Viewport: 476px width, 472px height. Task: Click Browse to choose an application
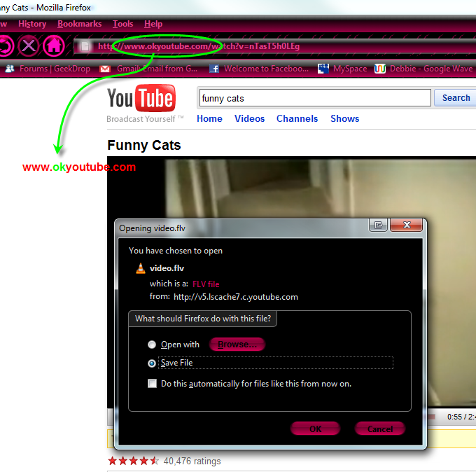(x=237, y=345)
